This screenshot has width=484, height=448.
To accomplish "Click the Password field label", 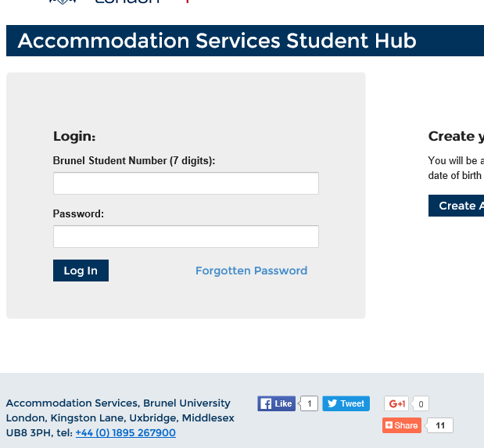I will coord(78,213).
